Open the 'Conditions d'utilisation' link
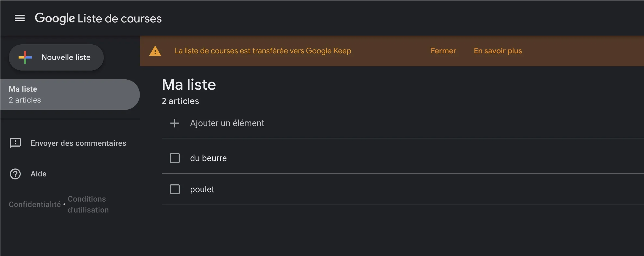The height and width of the screenshot is (256, 644). point(88,204)
